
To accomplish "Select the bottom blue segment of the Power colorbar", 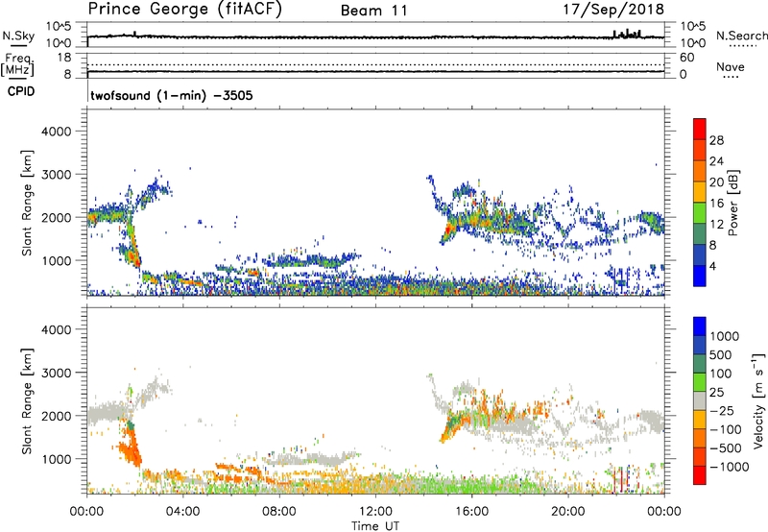I will tap(700, 276).
